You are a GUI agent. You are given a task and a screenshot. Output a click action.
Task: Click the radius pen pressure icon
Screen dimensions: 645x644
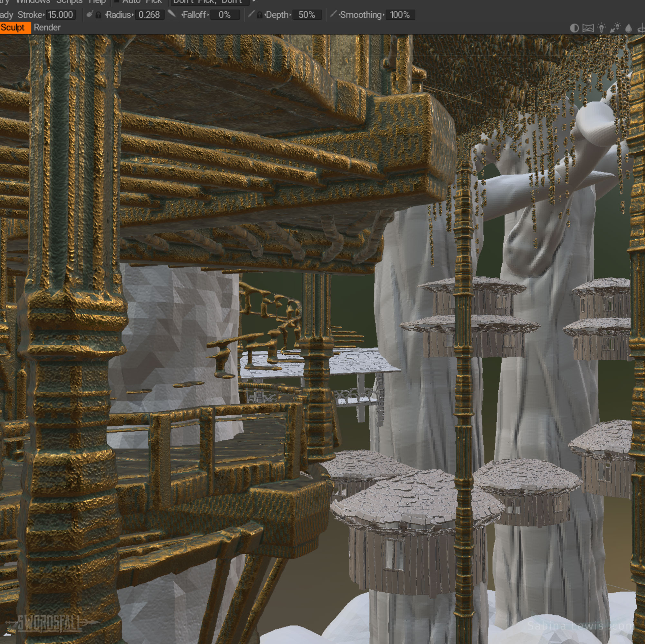pyautogui.click(x=90, y=14)
